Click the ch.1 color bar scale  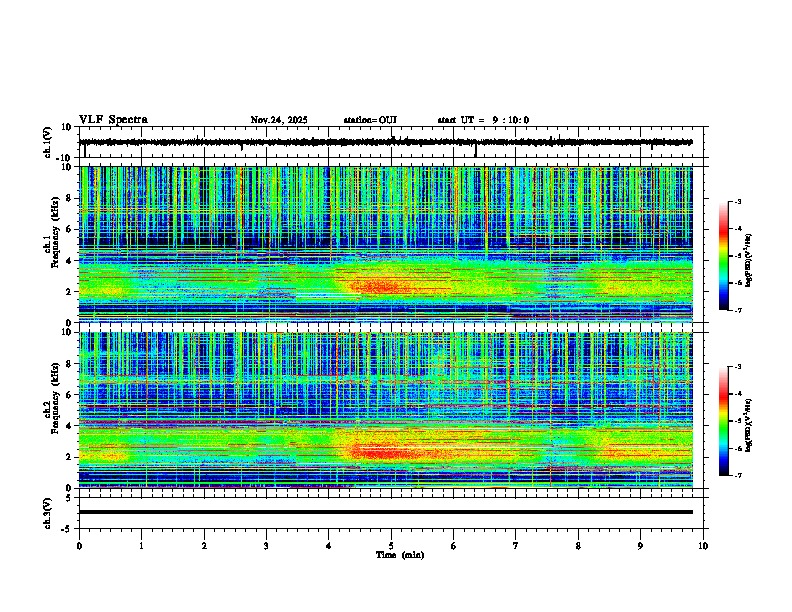point(724,256)
